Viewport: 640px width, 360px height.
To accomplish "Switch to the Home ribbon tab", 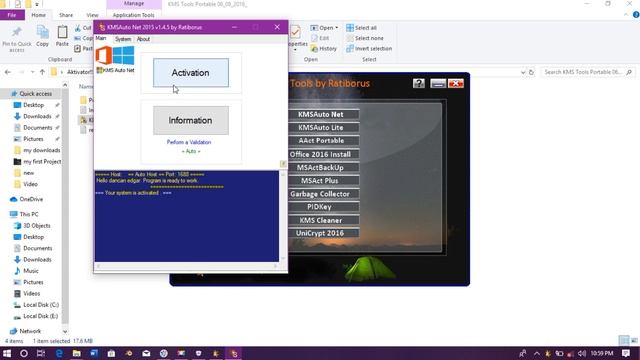I will [38, 15].
